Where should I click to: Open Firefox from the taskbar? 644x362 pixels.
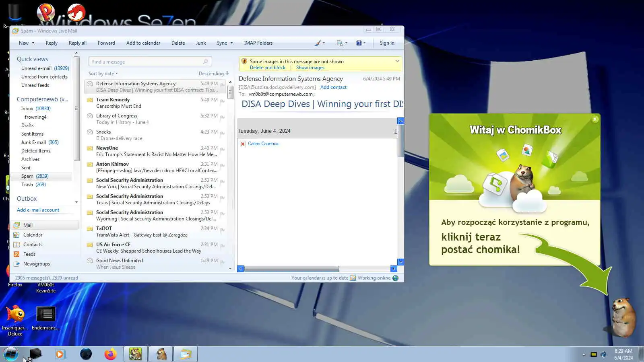click(x=110, y=354)
